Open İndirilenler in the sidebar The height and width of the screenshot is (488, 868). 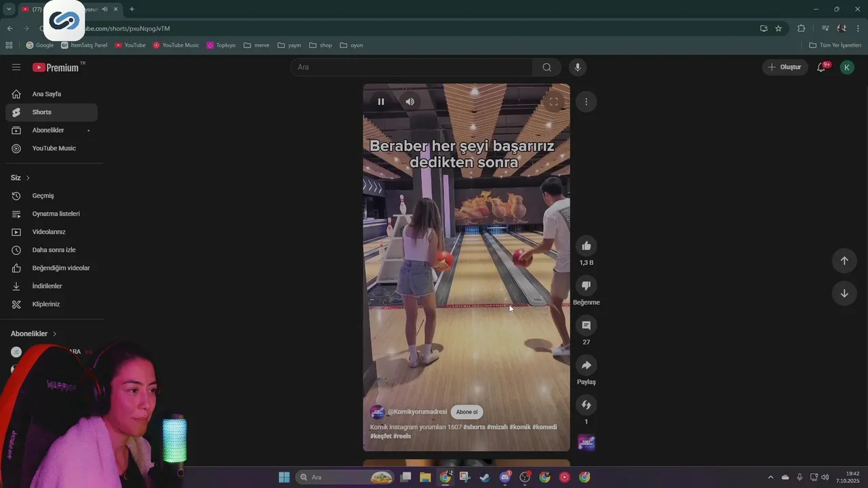pos(52,286)
